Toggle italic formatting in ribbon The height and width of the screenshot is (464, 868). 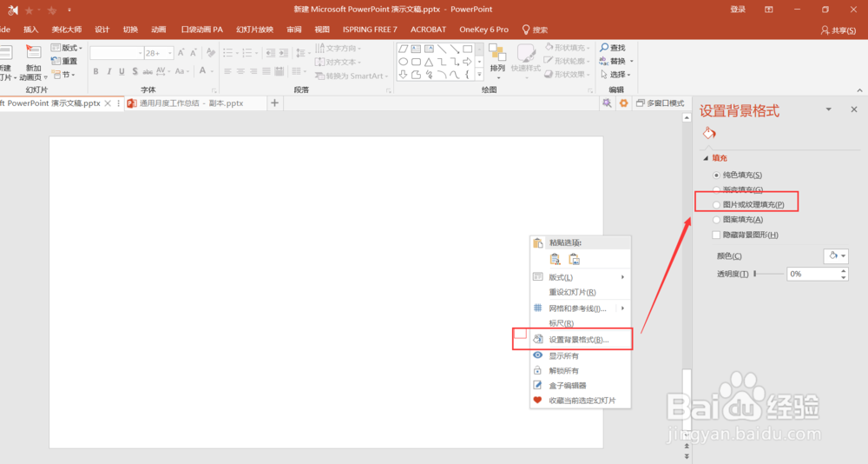pyautogui.click(x=109, y=71)
